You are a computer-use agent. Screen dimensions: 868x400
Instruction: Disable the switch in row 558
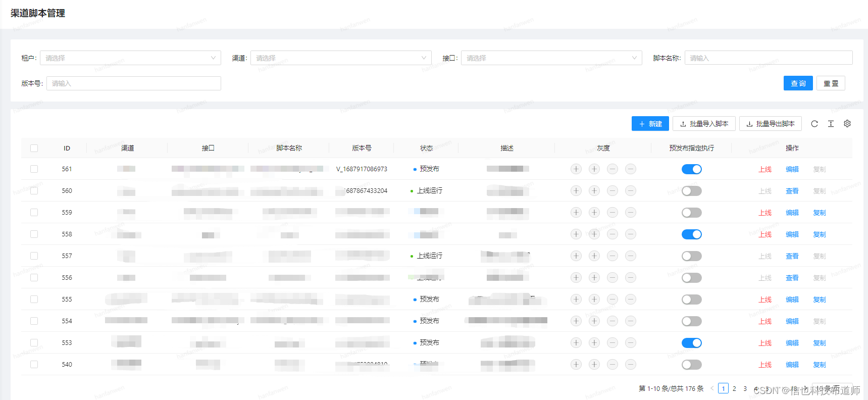[692, 234]
